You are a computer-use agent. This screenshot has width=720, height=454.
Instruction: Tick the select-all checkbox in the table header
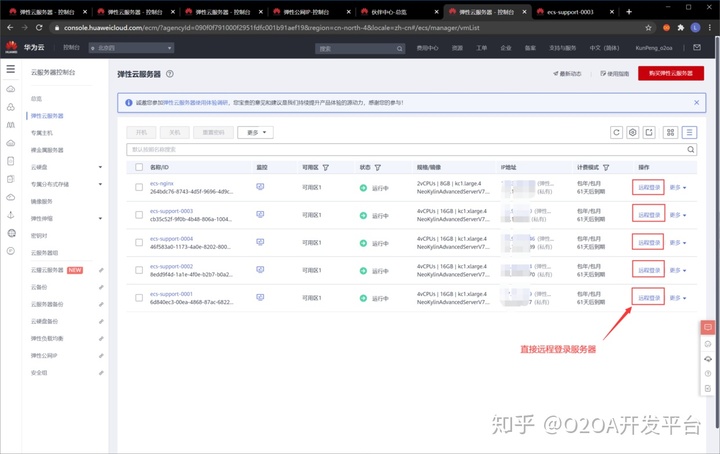click(139, 167)
